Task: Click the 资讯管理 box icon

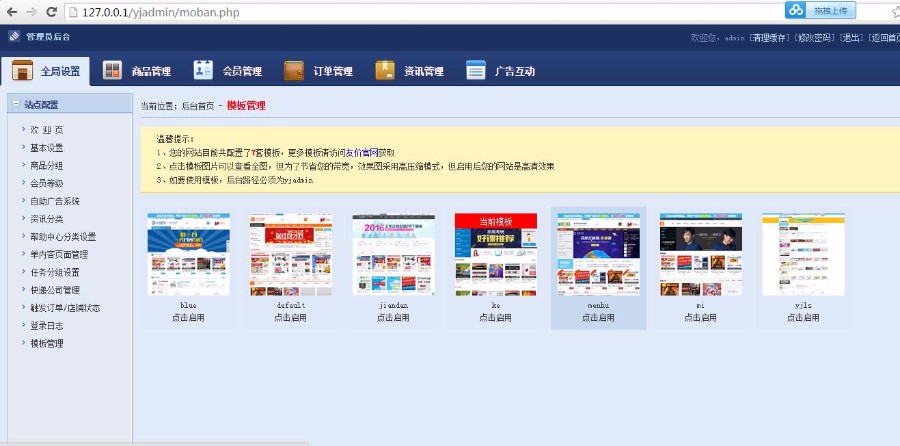Action: click(x=385, y=70)
